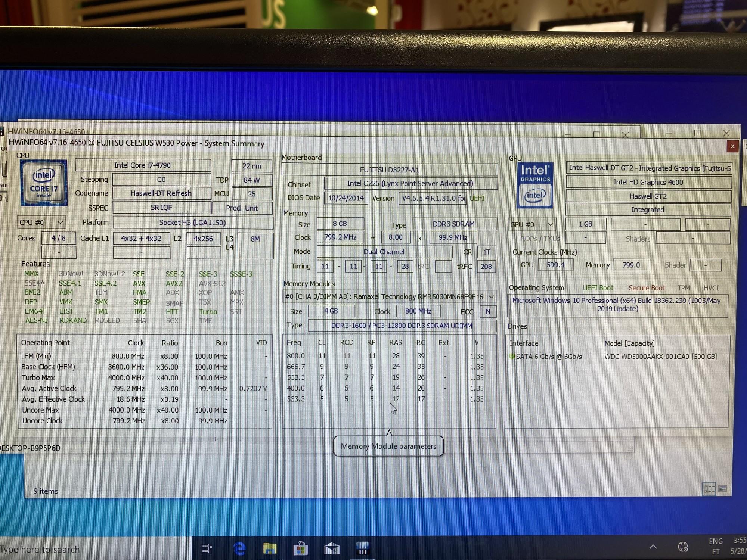The width and height of the screenshot is (747, 560).
Task: Click the Intel Core i7 CPU logo
Action: click(x=44, y=183)
